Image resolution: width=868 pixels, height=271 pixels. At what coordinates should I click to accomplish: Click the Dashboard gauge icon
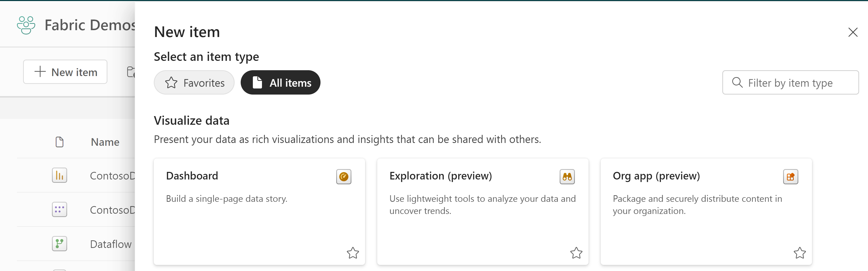(x=343, y=177)
